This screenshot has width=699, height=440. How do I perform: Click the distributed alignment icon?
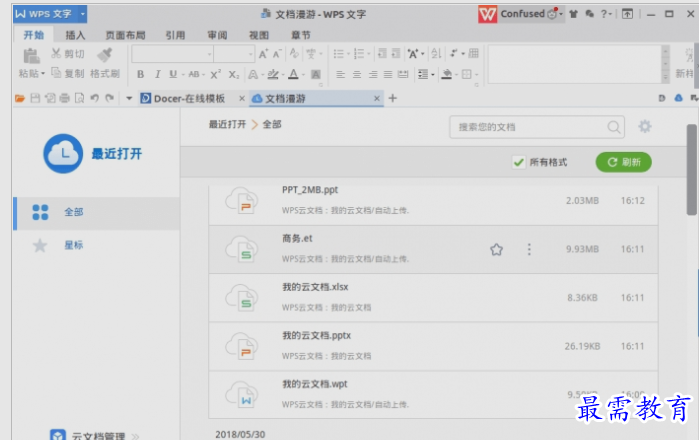click(x=403, y=74)
